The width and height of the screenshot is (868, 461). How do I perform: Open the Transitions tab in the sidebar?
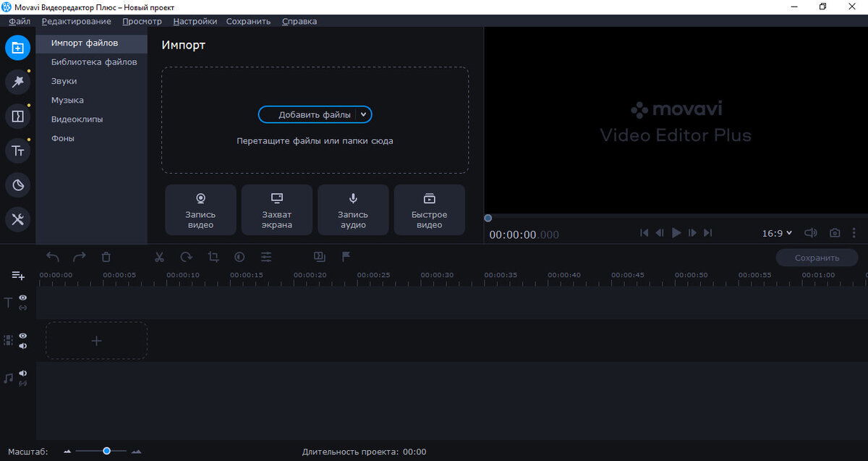coord(18,116)
